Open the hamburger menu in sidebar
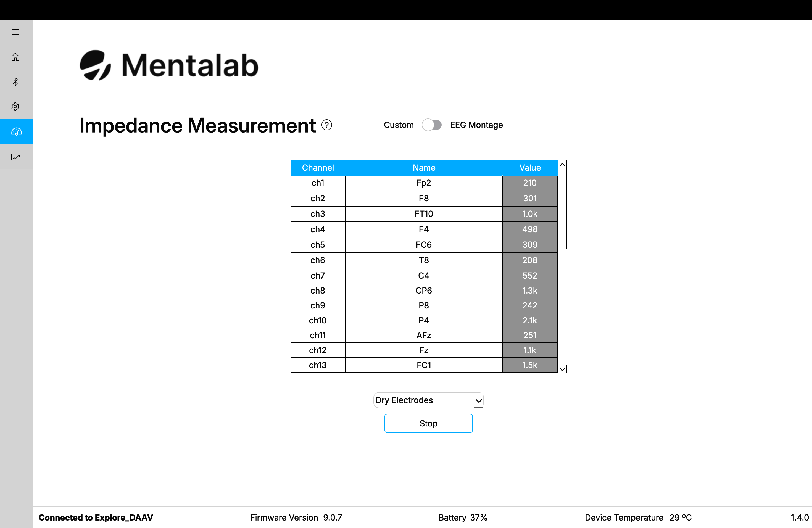This screenshot has width=812, height=528. (x=15, y=32)
